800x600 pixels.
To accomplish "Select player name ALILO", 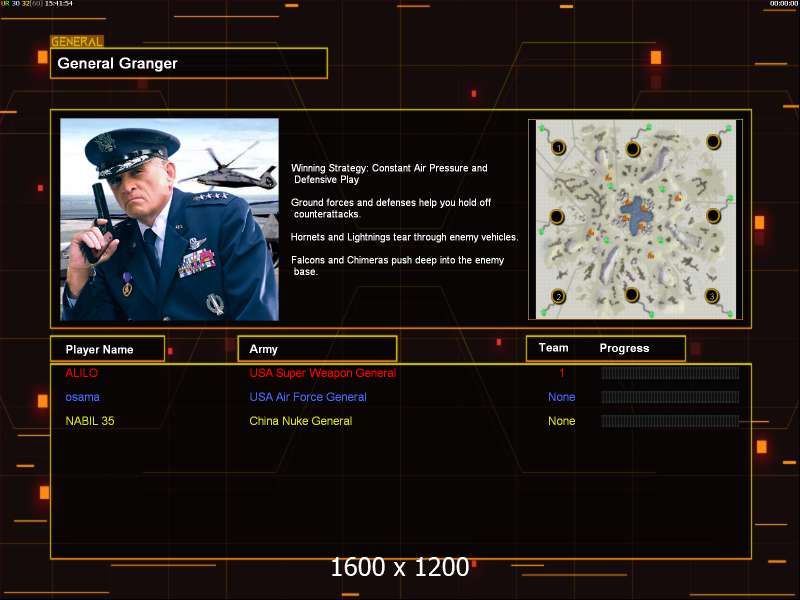I will coord(82,373).
